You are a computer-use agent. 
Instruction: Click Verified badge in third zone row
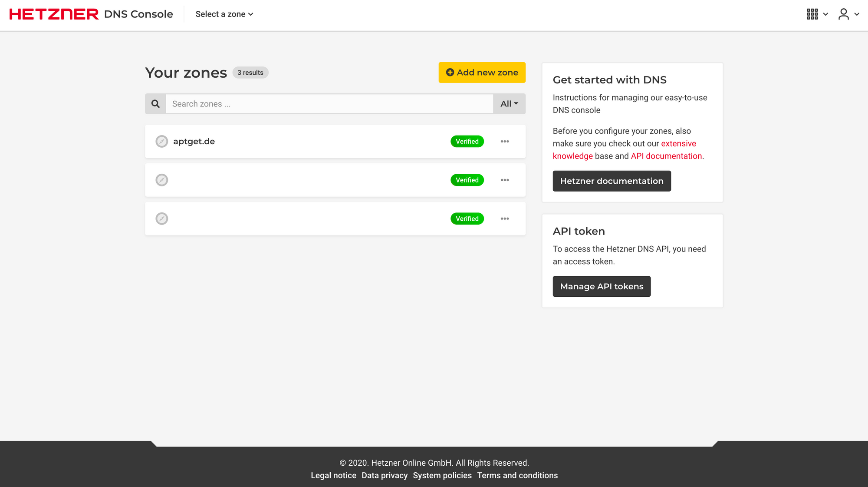[x=467, y=219]
